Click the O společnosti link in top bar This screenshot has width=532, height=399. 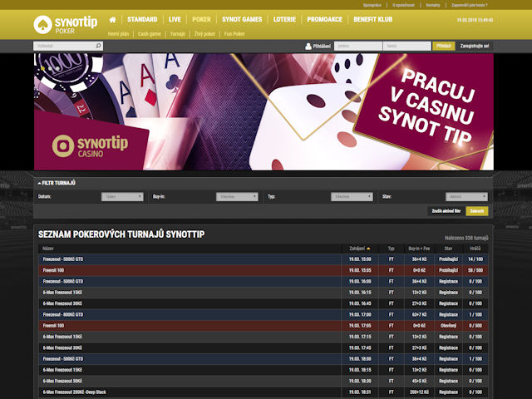(403, 5)
